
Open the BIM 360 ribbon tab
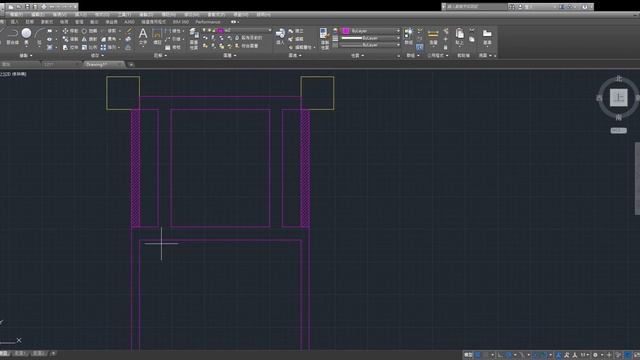(x=180, y=22)
